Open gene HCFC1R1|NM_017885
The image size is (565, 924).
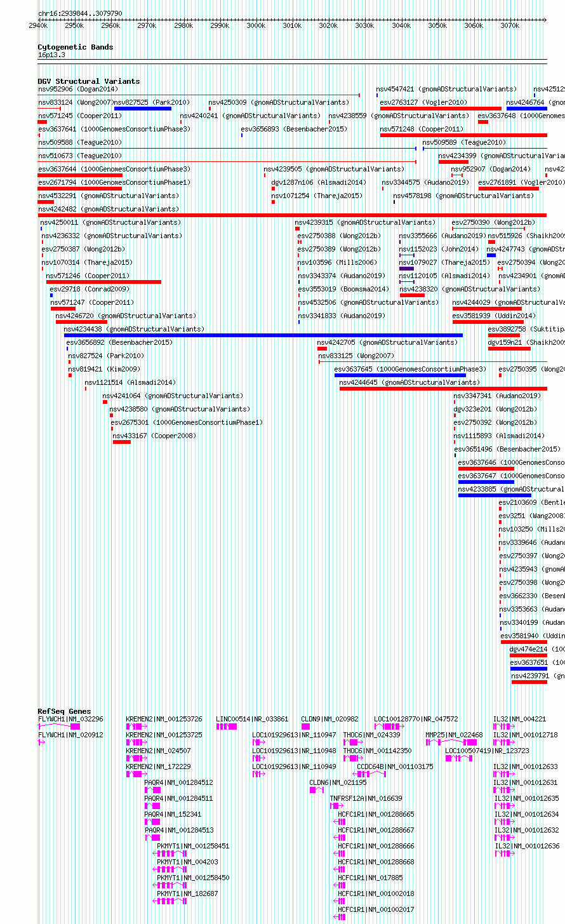tap(371, 878)
